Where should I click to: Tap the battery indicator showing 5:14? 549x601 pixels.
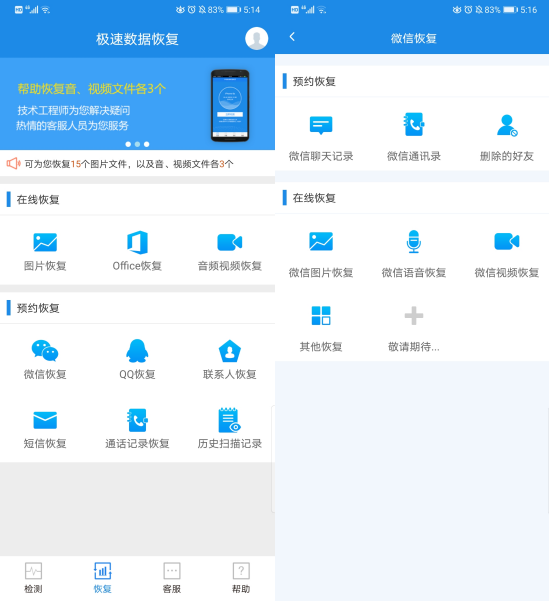point(233,10)
